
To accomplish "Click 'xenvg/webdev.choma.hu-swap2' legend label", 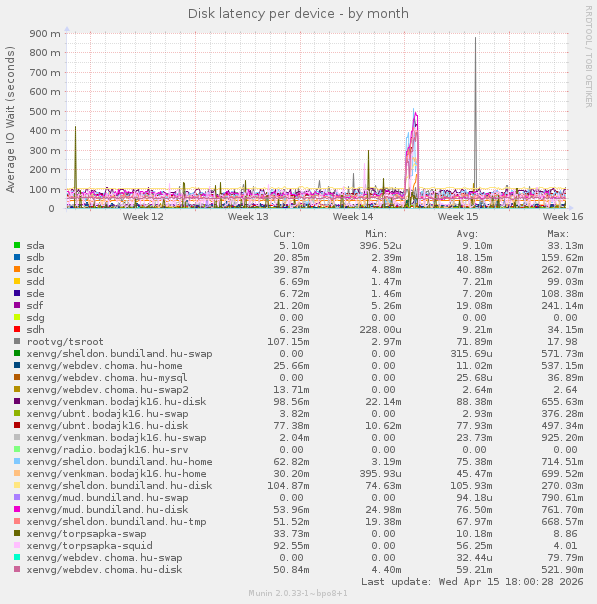I will pos(107,389).
